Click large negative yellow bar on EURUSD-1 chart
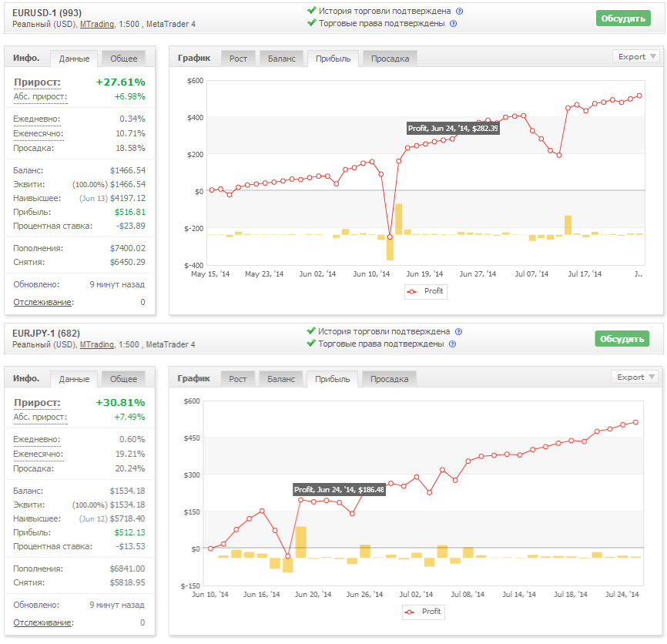Screen dimensions: 667x644 (x=390, y=247)
